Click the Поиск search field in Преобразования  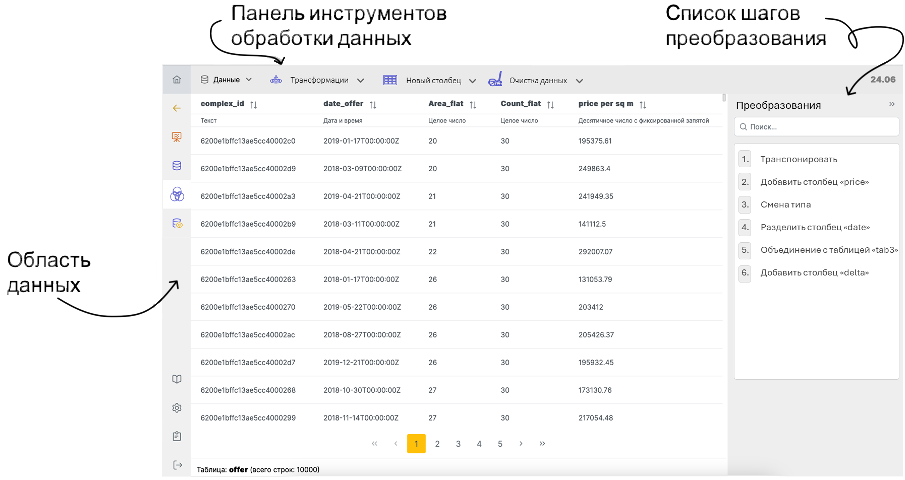tap(817, 126)
